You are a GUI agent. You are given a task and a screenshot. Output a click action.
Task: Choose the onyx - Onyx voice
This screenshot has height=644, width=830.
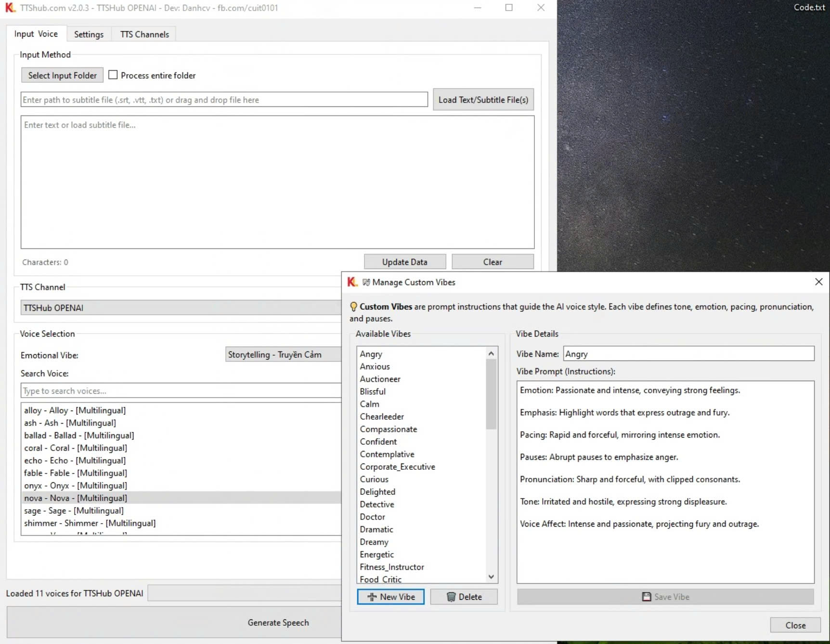tap(182, 485)
